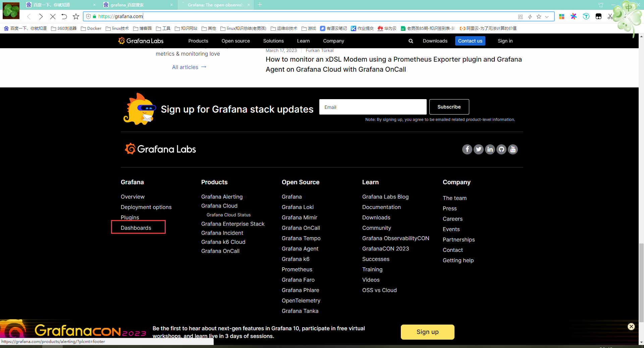Click the blue Contact us button
The image size is (644, 348).
coord(470,41)
